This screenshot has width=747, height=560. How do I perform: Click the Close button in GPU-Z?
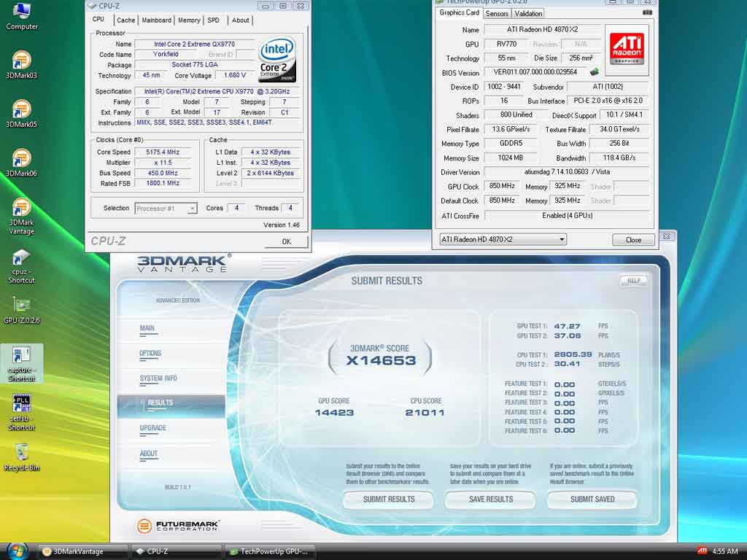point(633,240)
